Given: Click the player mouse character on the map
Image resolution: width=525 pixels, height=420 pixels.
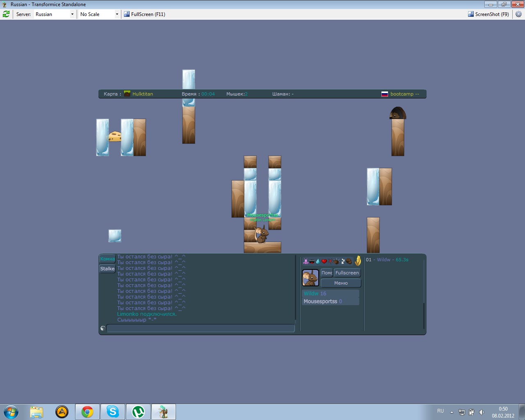Looking at the screenshot, I should [x=261, y=235].
